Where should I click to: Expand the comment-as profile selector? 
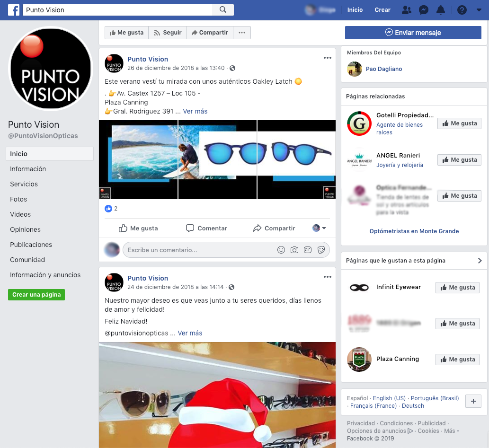pyautogui.click(x=319, y=228)
